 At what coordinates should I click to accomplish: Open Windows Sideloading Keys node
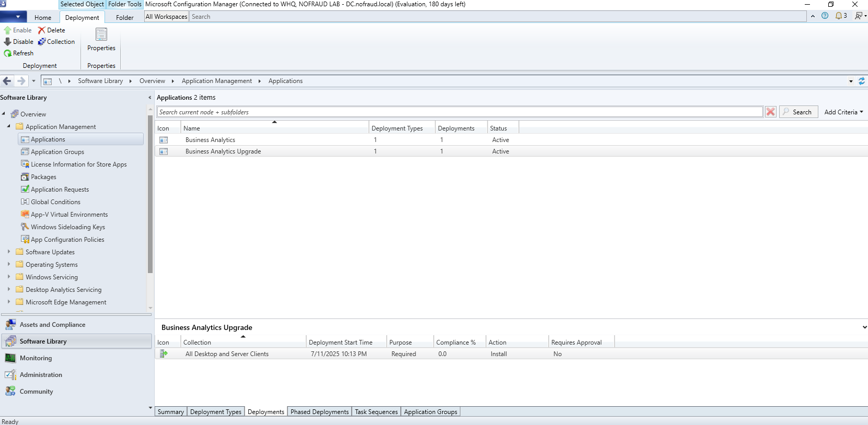(68, 227)
